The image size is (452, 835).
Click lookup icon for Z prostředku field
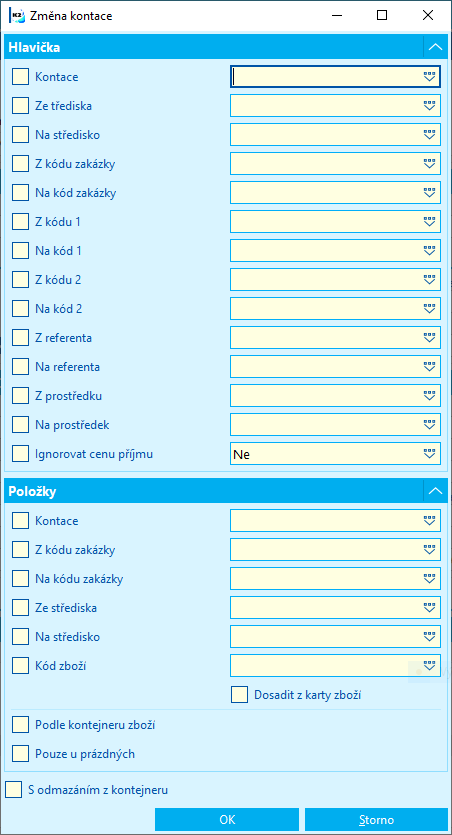pos(429,395)
